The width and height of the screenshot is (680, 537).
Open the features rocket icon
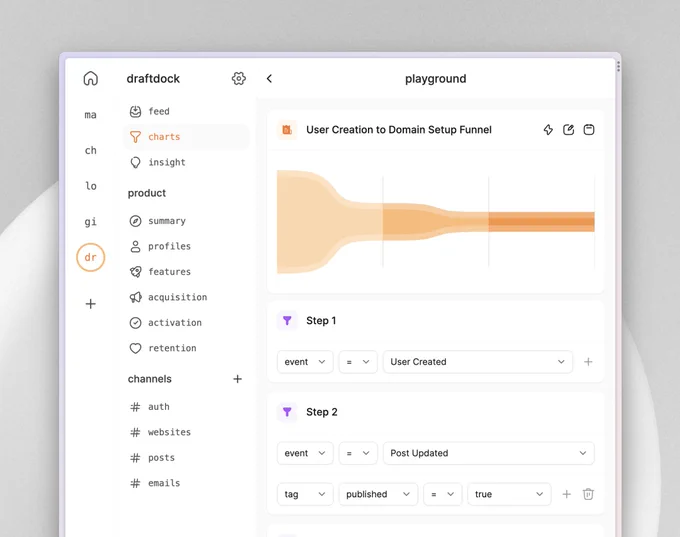pos(135,272)
